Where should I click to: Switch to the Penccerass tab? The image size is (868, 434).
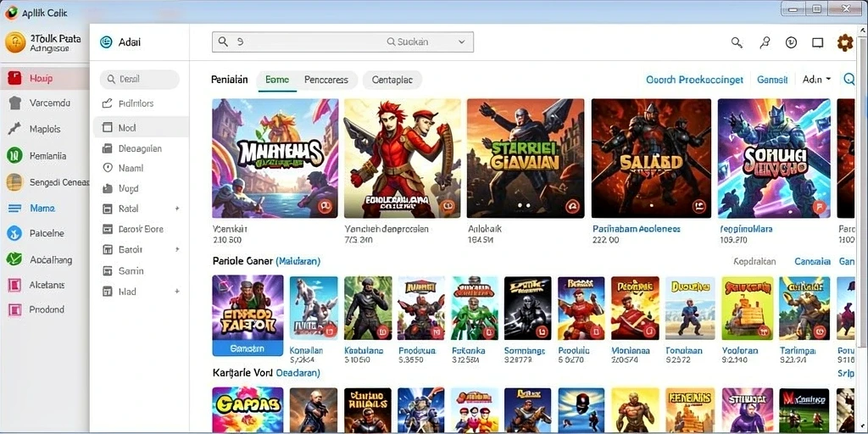(326, 80)
